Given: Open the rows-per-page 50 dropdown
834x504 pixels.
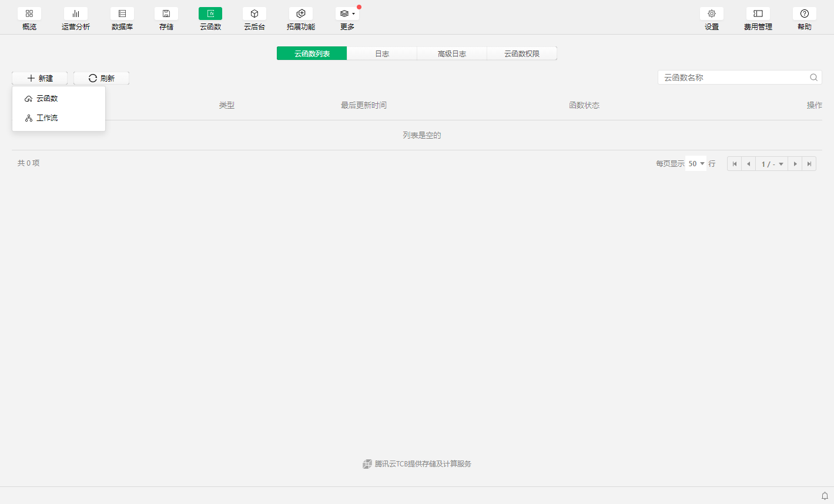Looking at the screenshot, I should [x=696, y=164].
